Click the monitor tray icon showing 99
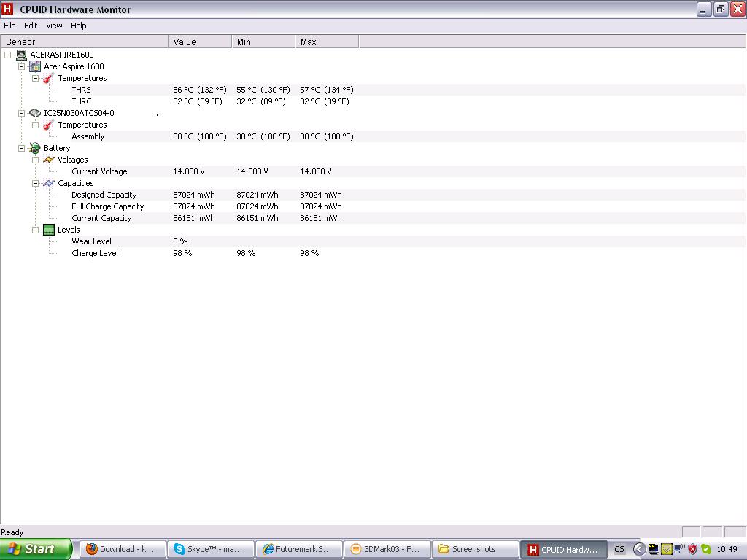 point(653,550)
